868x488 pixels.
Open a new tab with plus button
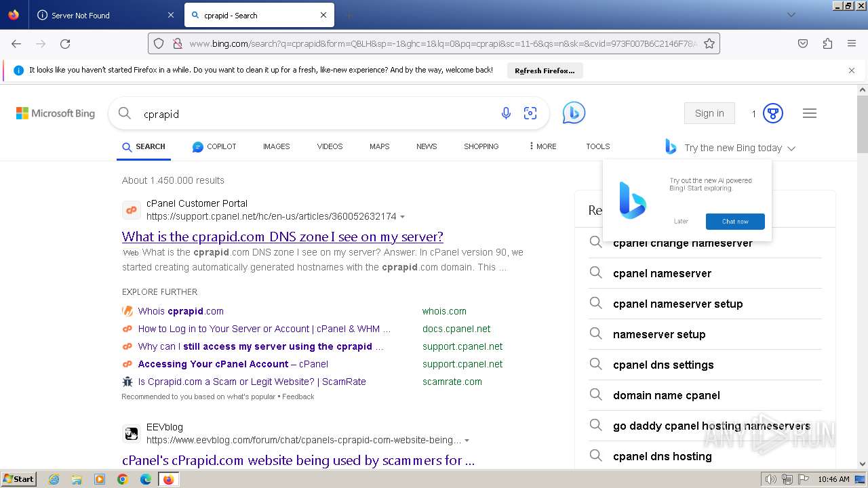click(349, 15)
